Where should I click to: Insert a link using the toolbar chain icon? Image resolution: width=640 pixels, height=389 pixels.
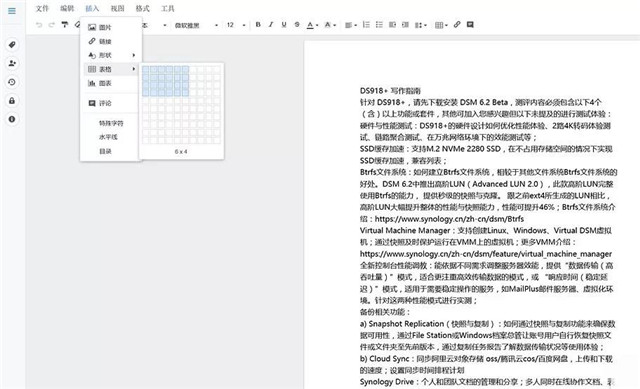pos(457,25)
